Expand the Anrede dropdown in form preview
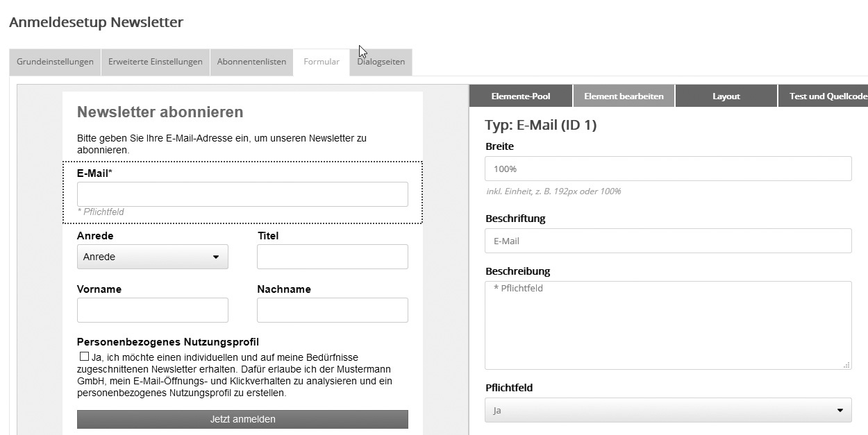The image size is (868, 435). click(152, 257)
